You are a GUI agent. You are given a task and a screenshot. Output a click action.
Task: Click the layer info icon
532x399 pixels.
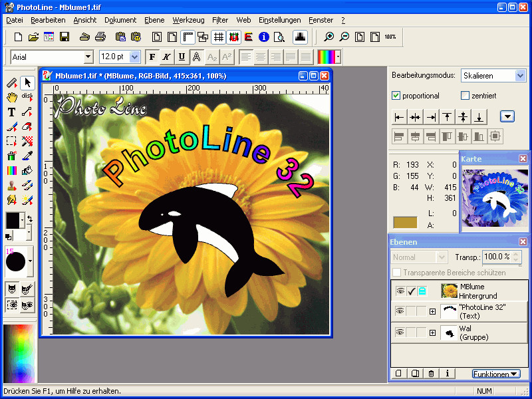point(447,374)
